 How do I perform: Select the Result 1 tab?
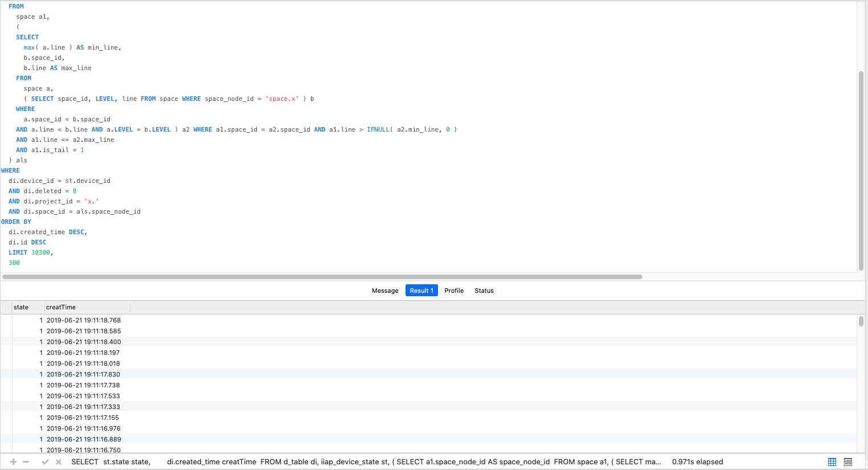click(x=421, y=291)
